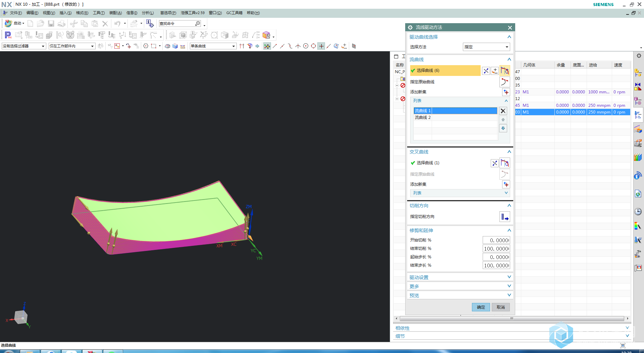Viewport: 644px width, 353px height.
Task: Open the 选择方法 dropdown showing 指定
Action: click(x=486, y=47)
